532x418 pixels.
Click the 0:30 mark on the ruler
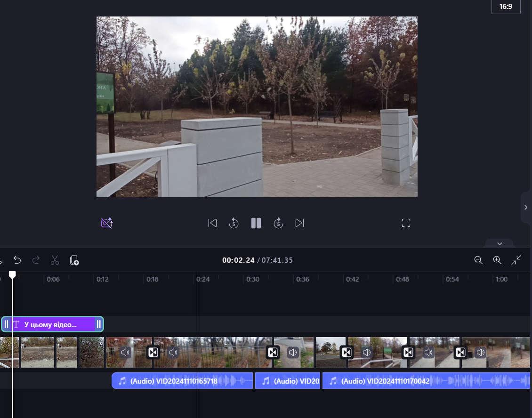pos(253,279)
